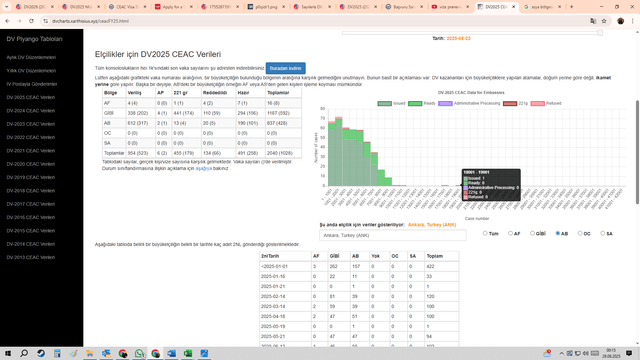The height and width of the screenshot is (360, 640).
Task: Click the Chrome profile avatar
Action: (620, 21)
